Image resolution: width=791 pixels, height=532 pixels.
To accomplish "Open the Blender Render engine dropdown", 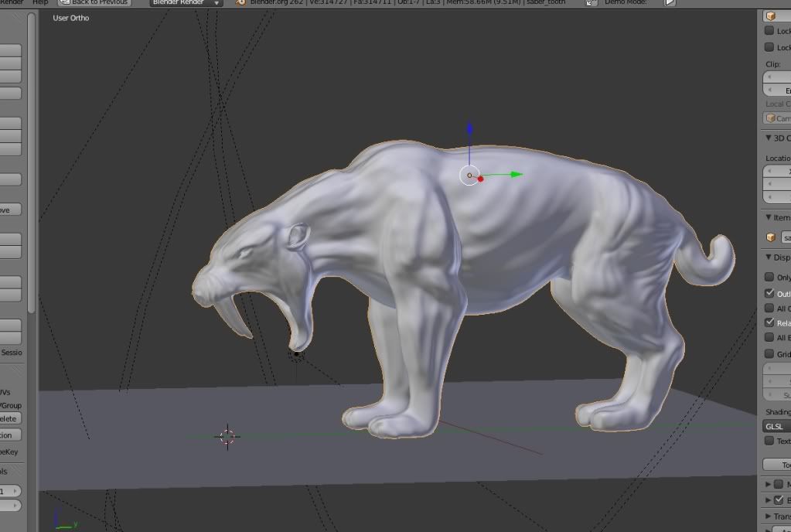I will coord(186,2).
